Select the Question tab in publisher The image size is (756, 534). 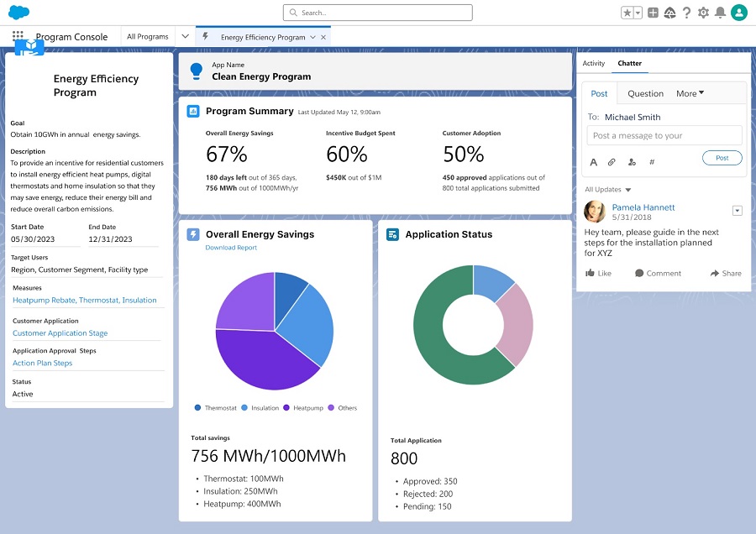645,93
